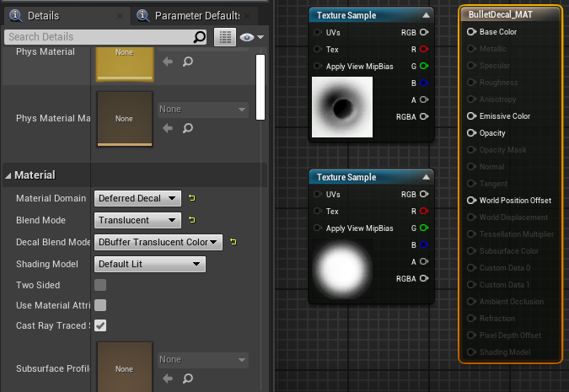This screenshot has height=392, width=569.
Task: Click the property matrix grid icon
Action: [x=223, y=37]
